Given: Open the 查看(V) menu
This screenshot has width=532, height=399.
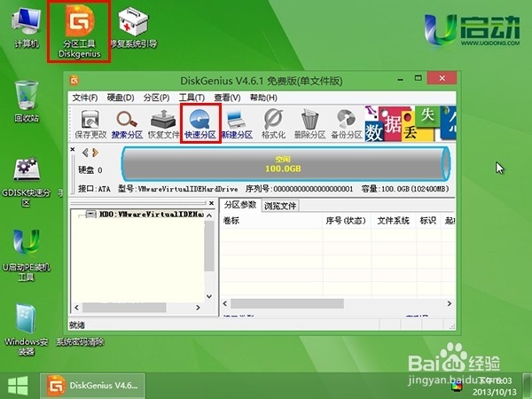Looking at the screenshot, I should pos(227,98).
